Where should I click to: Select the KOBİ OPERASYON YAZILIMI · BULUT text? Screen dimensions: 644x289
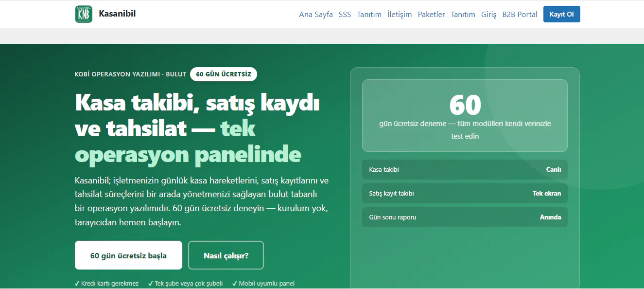click(x=130, y=74)
